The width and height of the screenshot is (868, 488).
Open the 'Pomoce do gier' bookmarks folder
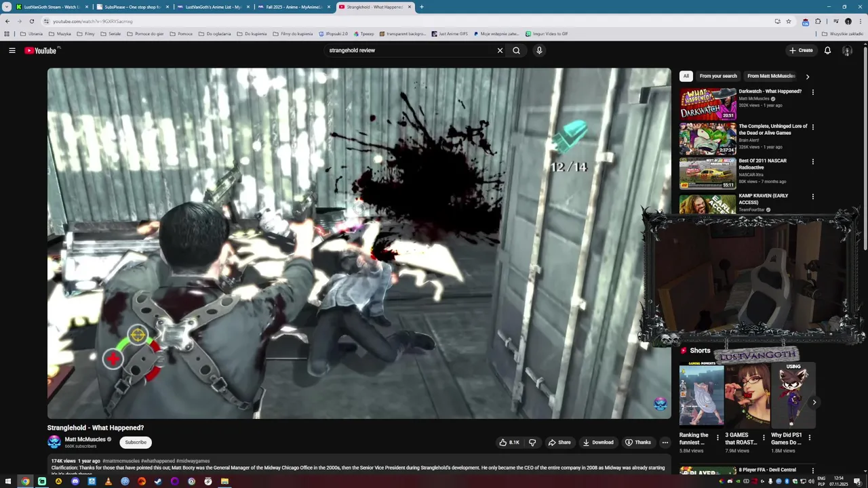point(145,33)
